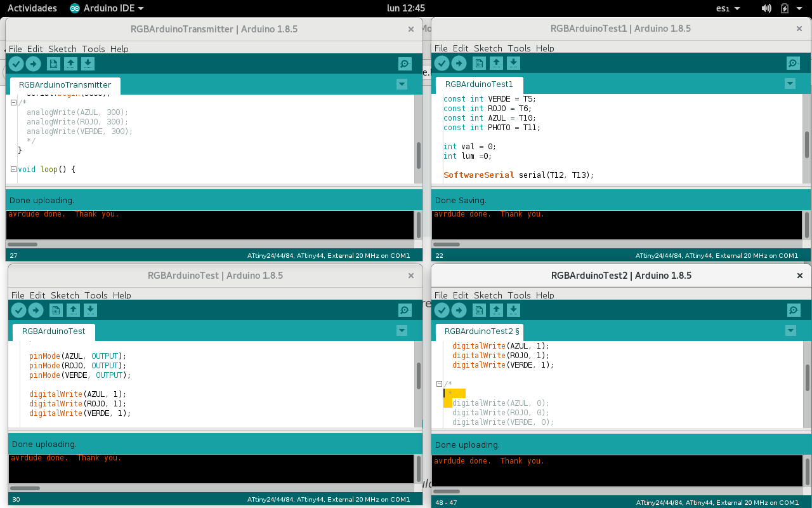
Task: Open Serial Monitor in the RGBArduinoTest1 window
Action: pyautogui.click(x=793, y=63)
